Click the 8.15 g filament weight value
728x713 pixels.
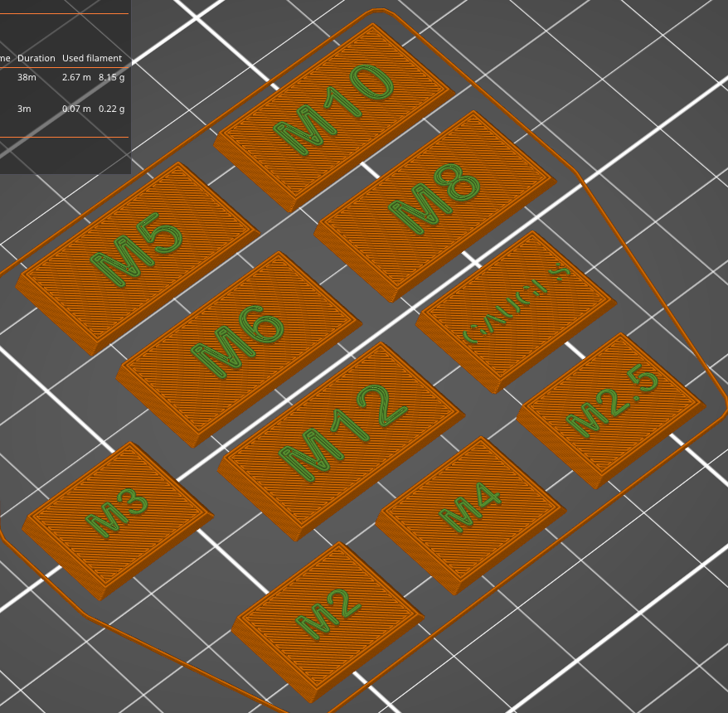pyautogui.click(x=112, y=77)
